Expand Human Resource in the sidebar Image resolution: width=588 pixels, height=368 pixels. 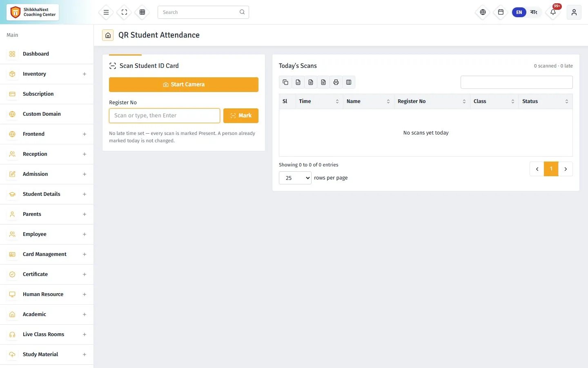(x=47, y=294)
